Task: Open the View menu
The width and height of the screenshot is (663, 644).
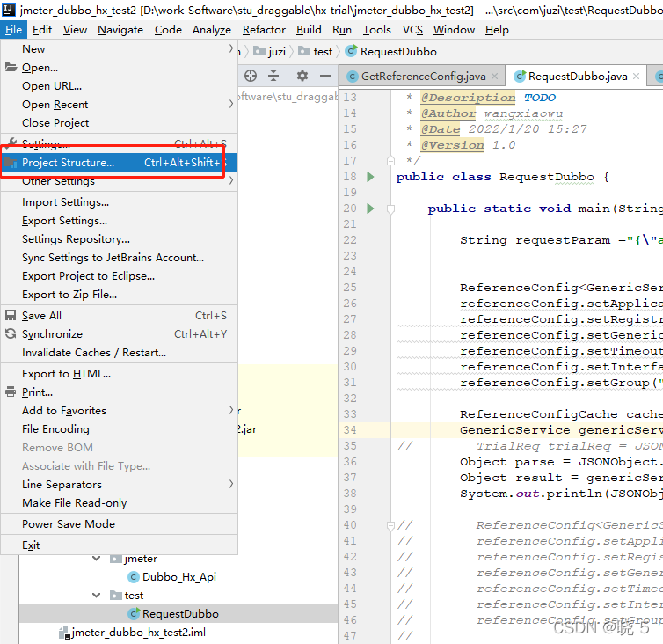Action: tap(75, 30)
